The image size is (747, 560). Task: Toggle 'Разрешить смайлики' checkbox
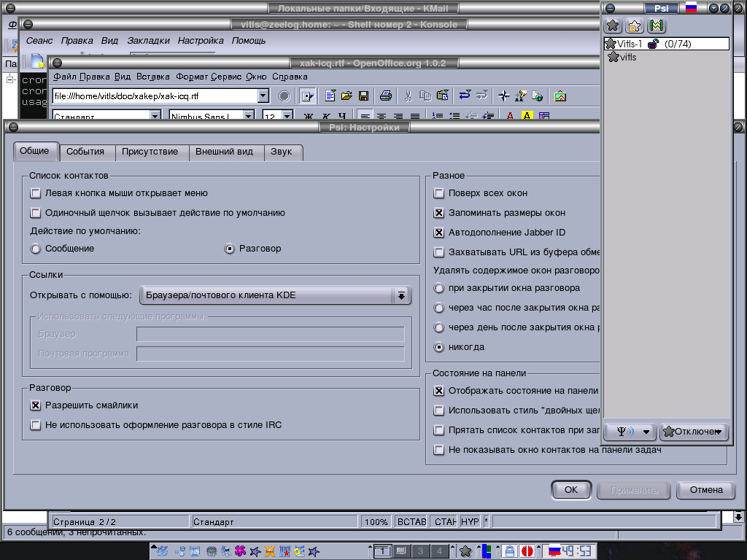coord(35,405)
